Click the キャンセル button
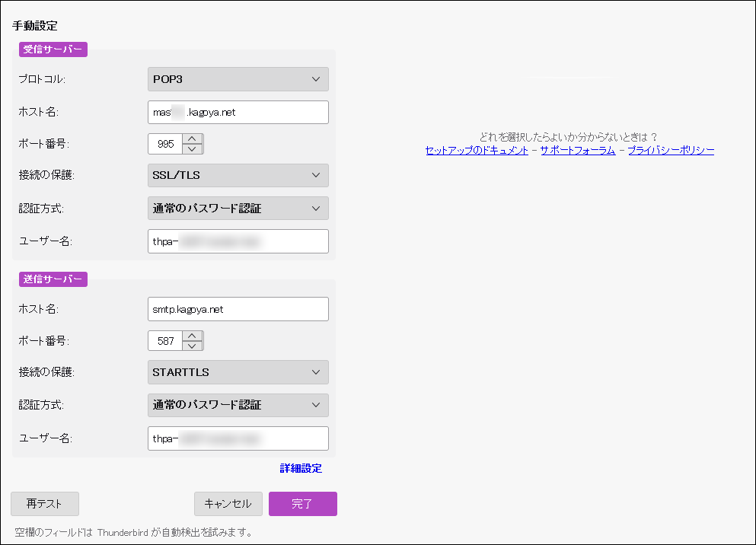Image resolution: width=756 pixels, height=545 pixels. point(228,504)
